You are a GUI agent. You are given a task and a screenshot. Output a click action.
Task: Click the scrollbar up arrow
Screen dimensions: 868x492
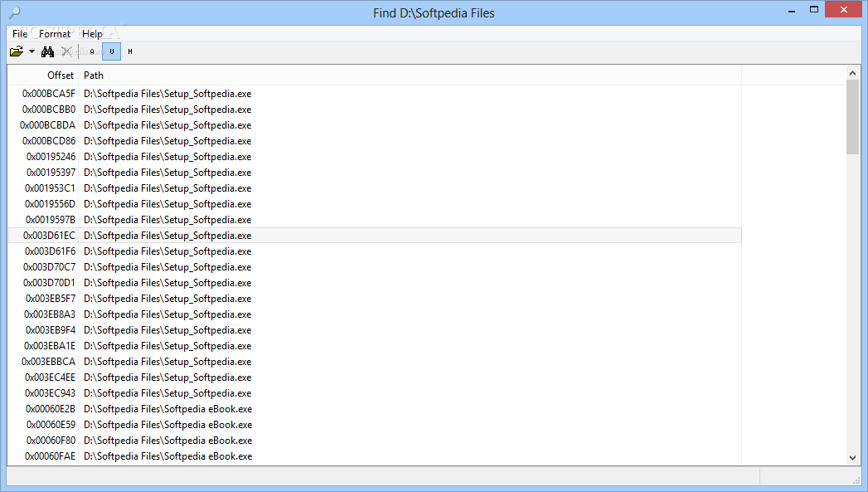[852, 72]
